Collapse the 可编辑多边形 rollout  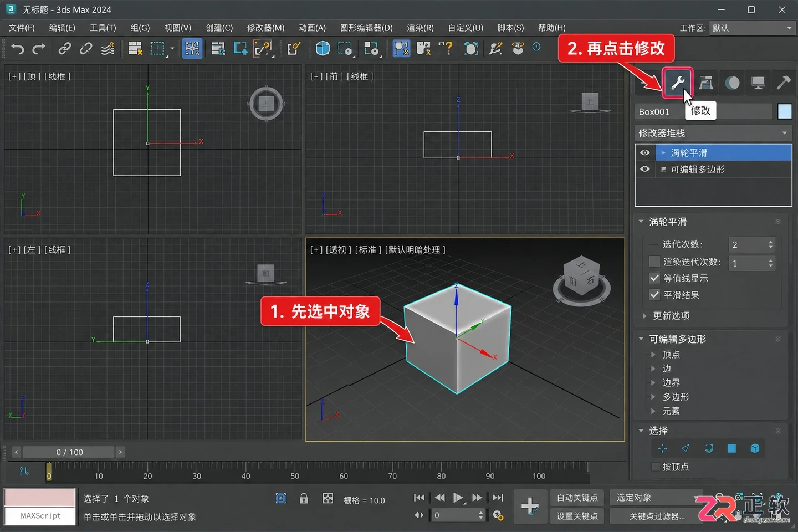point(641,339)
